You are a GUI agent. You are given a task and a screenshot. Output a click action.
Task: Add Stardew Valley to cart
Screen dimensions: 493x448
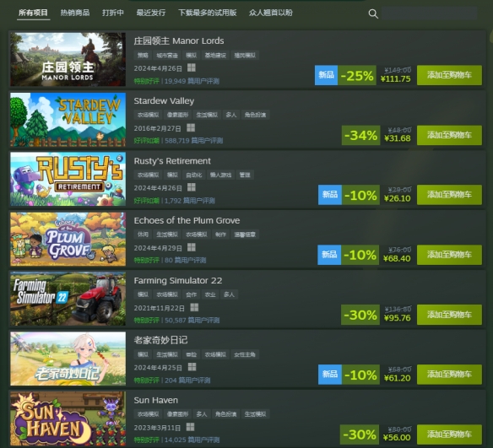pyautogui.click(x=449, y=135)
